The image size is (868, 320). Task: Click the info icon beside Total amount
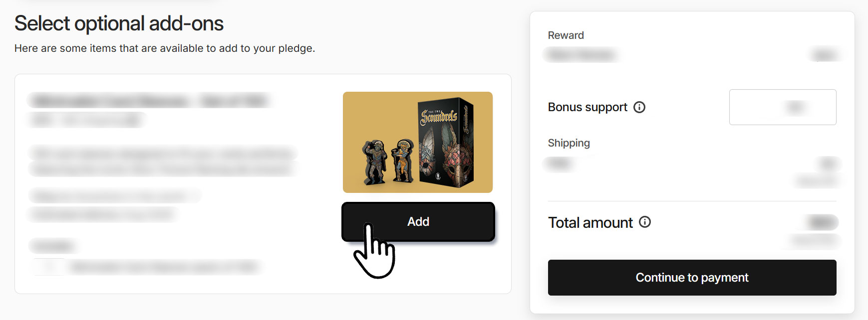(645, 222)
